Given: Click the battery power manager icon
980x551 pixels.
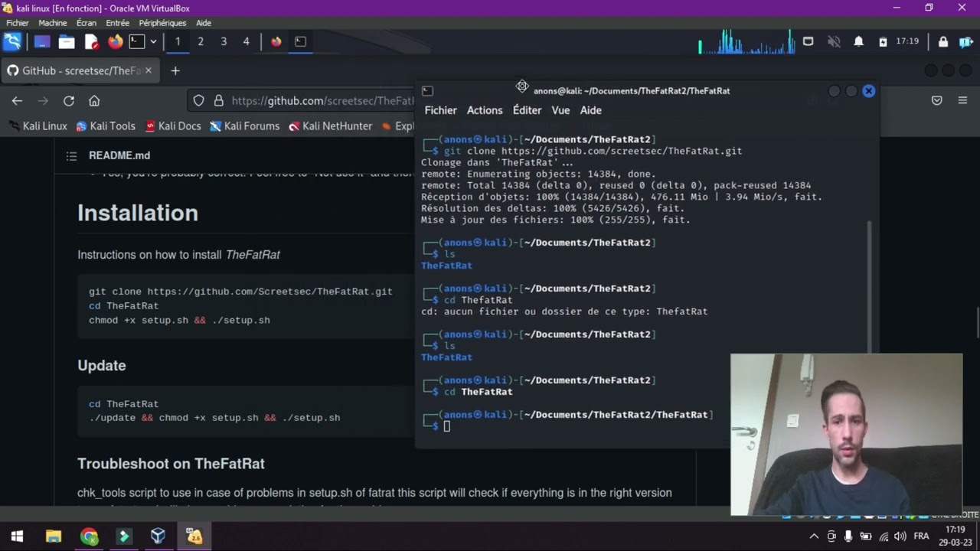Looking at the screenshot, I should pyautogui.click(x=883, y=41).
